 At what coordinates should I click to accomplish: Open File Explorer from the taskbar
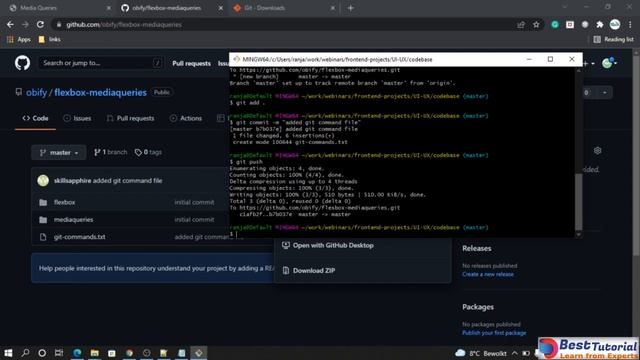point(94,353)
